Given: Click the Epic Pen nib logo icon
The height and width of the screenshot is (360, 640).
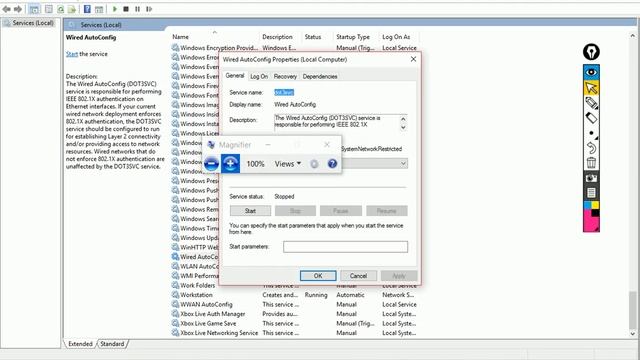Looking at the screenshot, I should (591, 52).
